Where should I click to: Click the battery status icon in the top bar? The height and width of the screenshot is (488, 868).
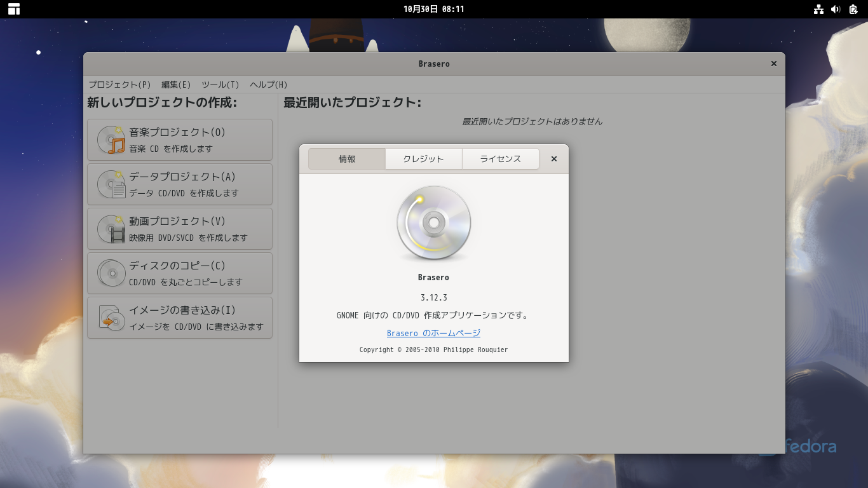[853, 9]
